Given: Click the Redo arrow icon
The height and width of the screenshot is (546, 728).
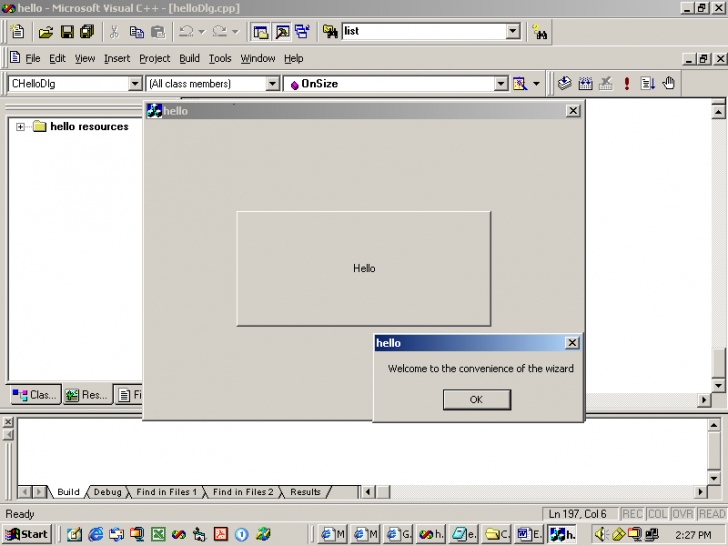Looking at the screenshot, I should click(220, 32).
